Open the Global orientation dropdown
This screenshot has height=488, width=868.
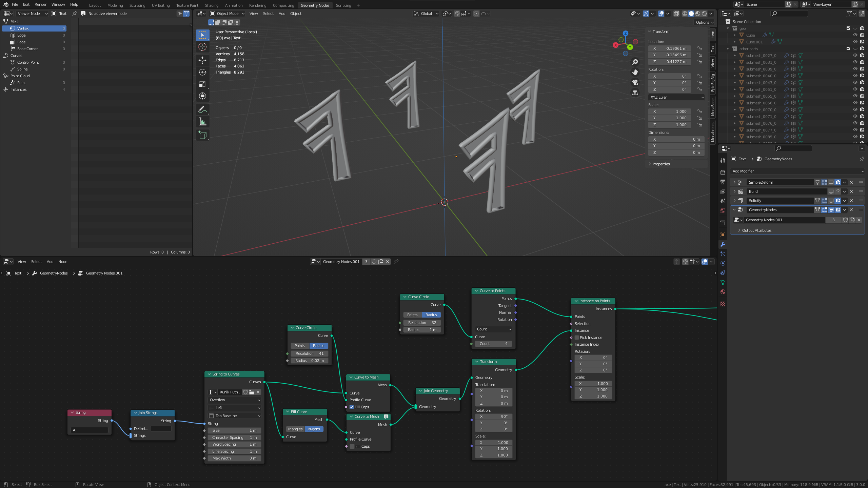[x=426, y=14]
